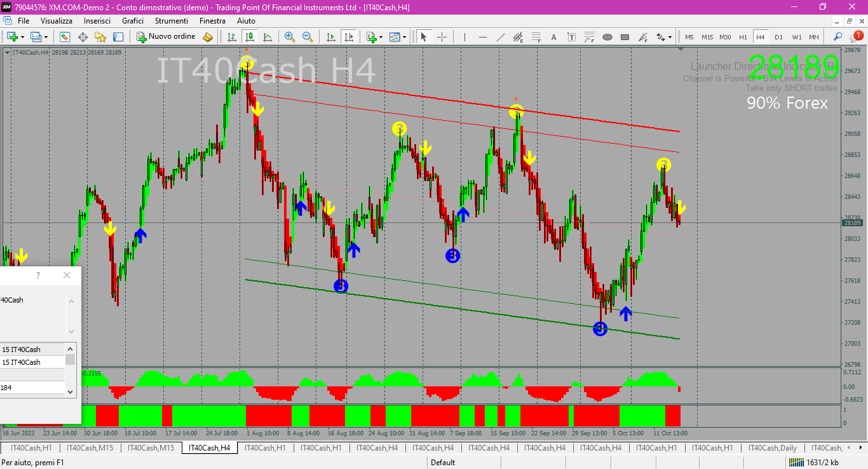Click the AutoTrading expert icon
The height and width of the screenshot is (469, 868).
(x=208, y=37)
